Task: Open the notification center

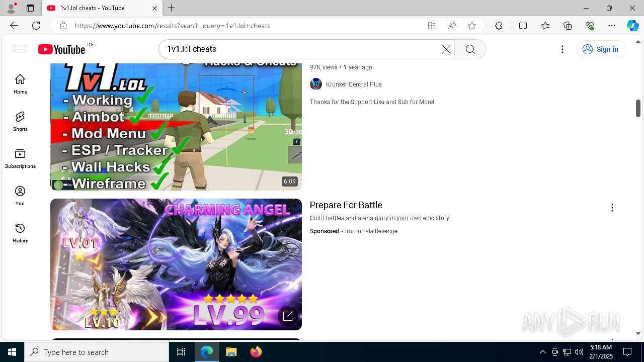Action: (x=627, y=352)
